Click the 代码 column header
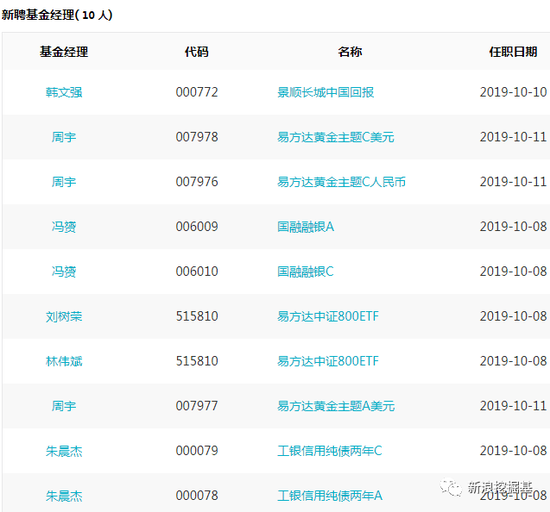The image size is (550, 512). [x=197, y=52]
